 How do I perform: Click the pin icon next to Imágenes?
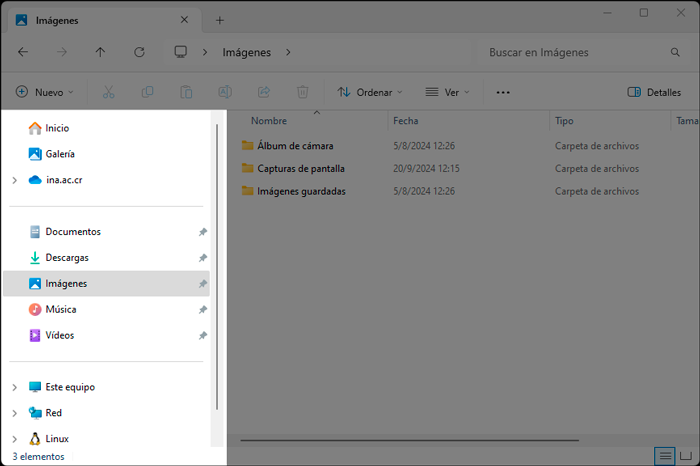203,284
